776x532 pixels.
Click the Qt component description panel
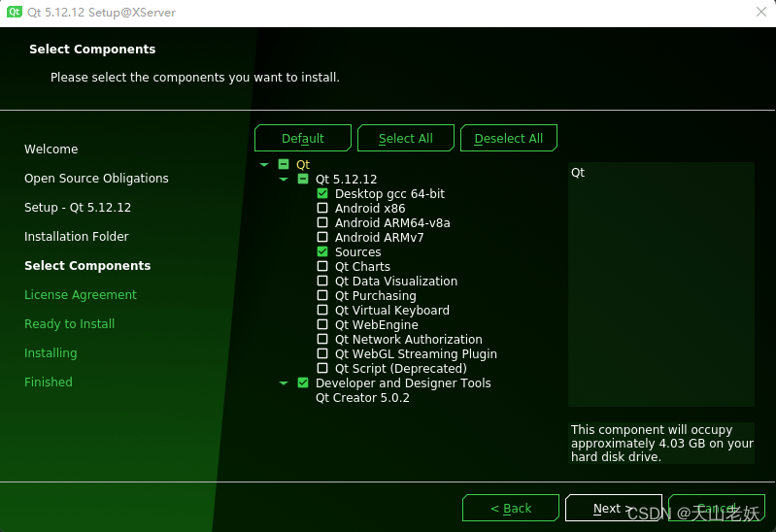[x=661, y=284]
